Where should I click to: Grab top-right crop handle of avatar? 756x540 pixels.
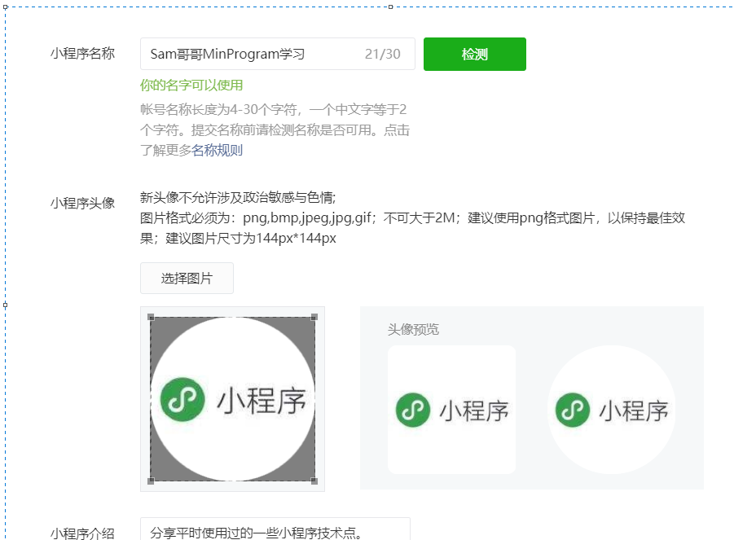pos(314,318)
